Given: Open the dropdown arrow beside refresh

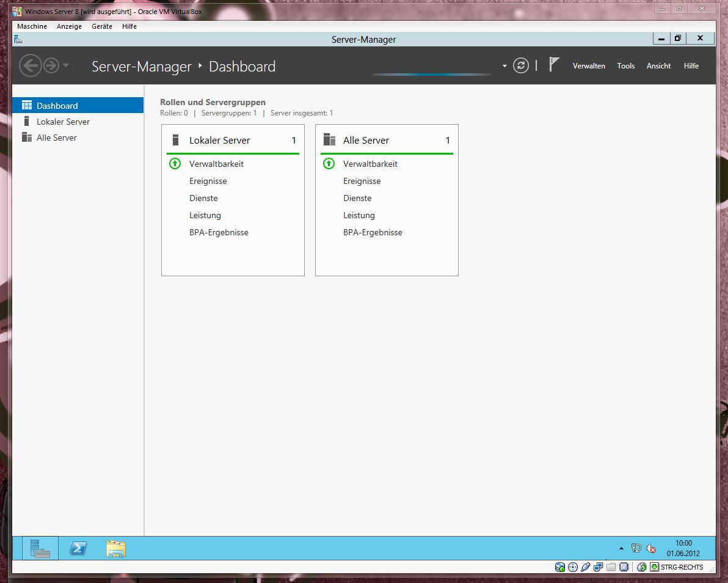Looking at the screenshot, I should tap(504, 66).
